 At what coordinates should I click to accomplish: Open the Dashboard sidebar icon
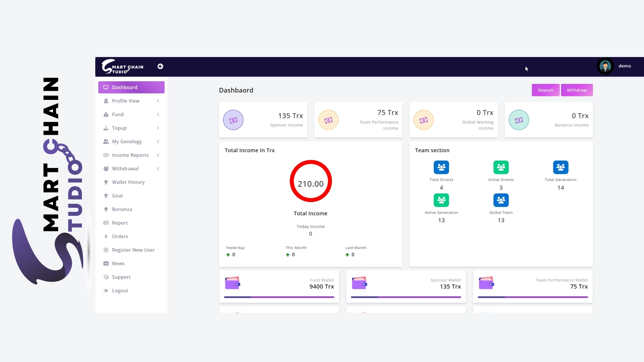pyautogui.click(x=105, y=87)
